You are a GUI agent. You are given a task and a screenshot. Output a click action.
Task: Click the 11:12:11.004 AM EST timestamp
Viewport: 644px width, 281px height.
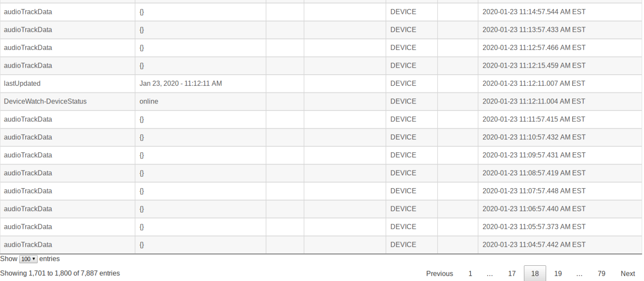point(534,101)
